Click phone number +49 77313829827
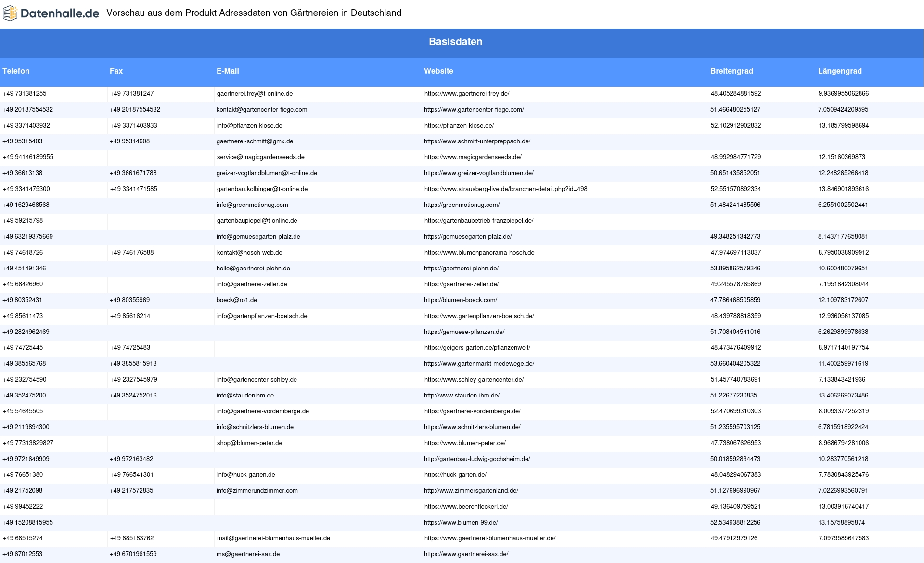924x563 pixels. click(x=28, y=443)
